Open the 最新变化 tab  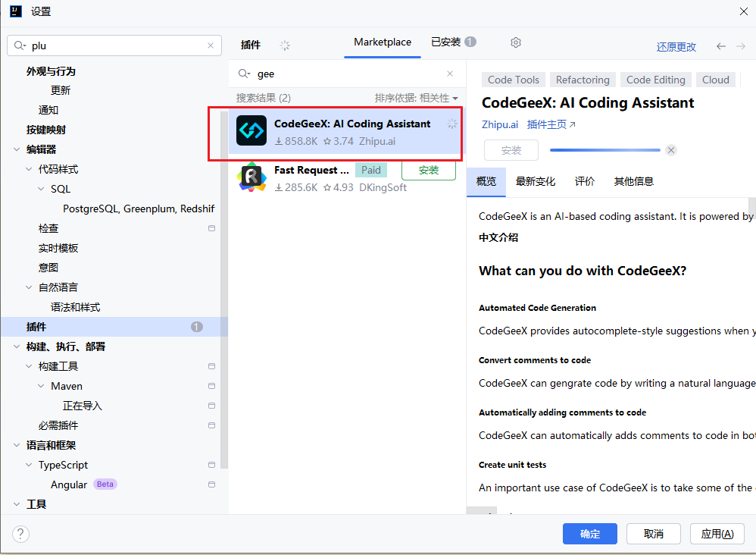[x=535, y=181]
